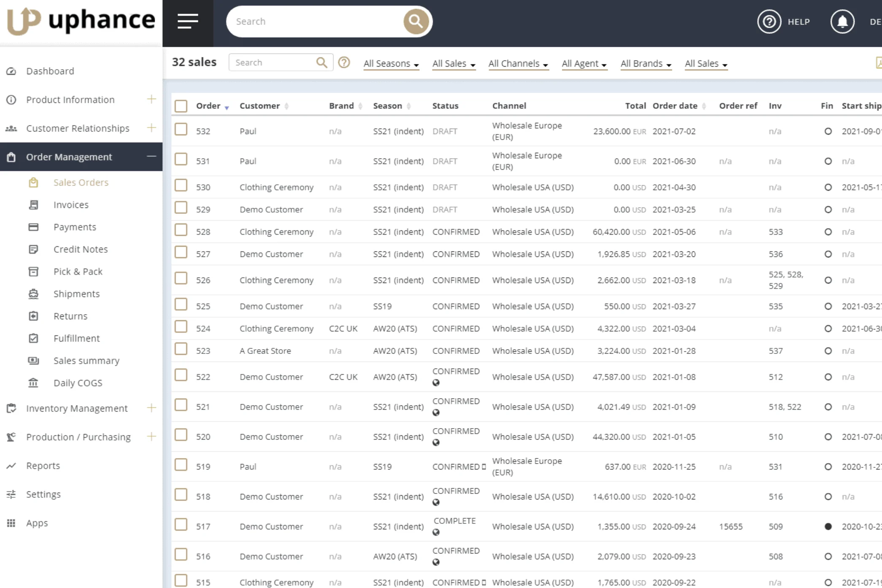
Task: Open the Dashboard page
Action: point(50,71)
